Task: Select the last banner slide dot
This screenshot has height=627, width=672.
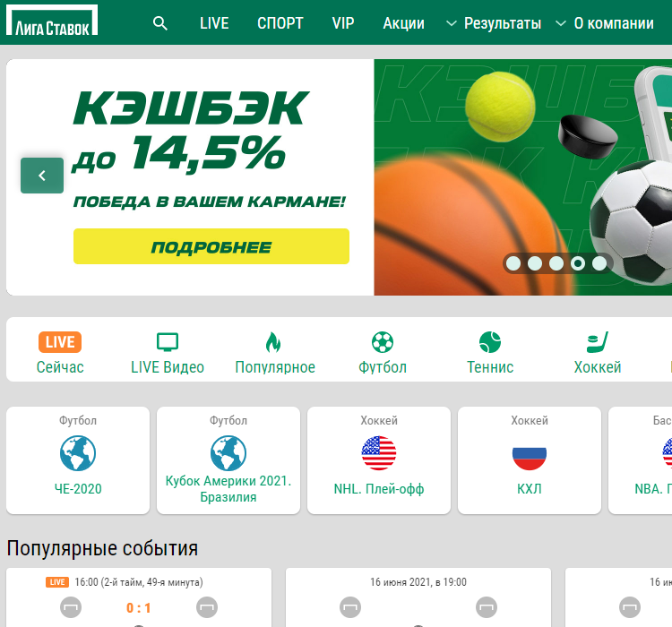Action: click(599, 263)
